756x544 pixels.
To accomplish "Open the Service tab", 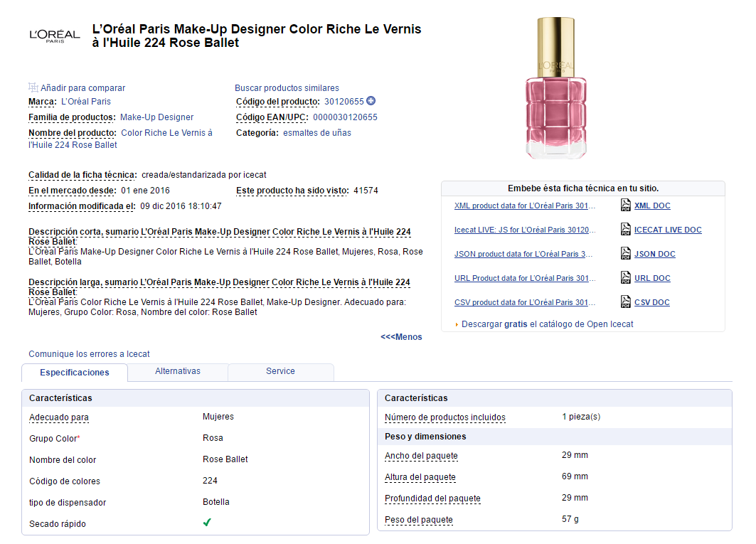I will click(280, 371).
